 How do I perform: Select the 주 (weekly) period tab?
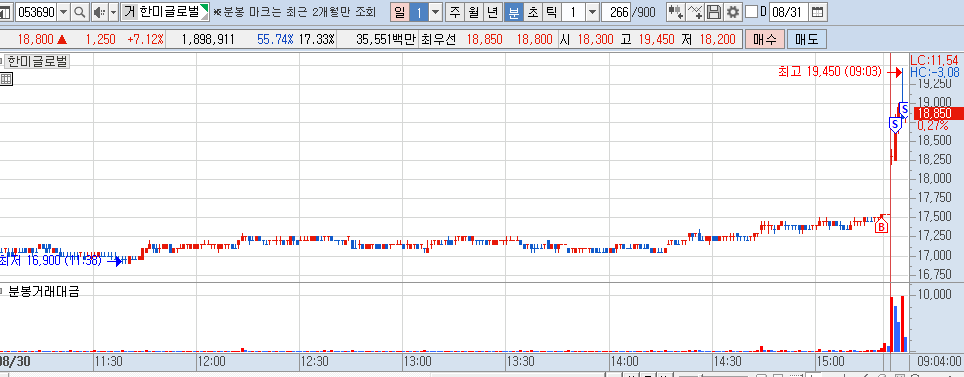point(454,12)
